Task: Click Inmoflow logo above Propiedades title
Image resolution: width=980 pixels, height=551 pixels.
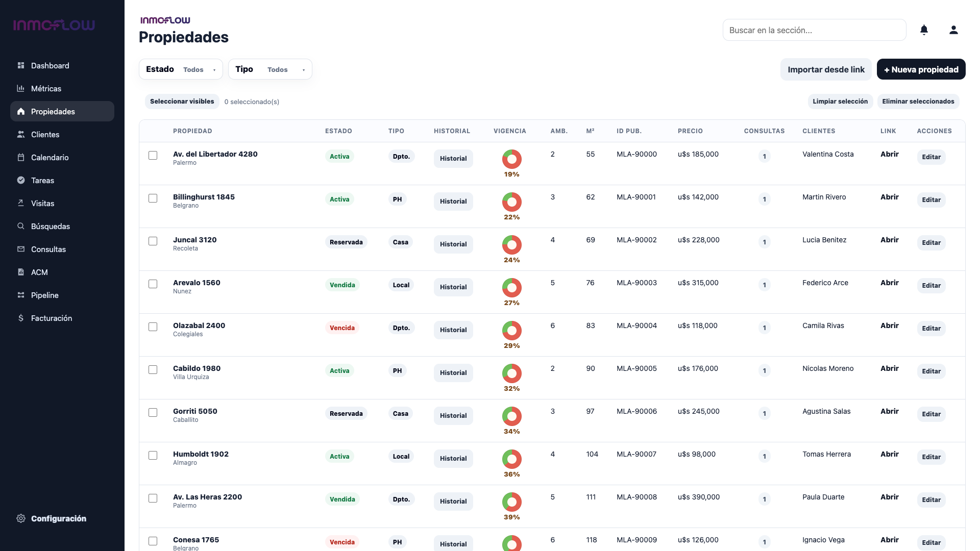Action: point(165,20)
